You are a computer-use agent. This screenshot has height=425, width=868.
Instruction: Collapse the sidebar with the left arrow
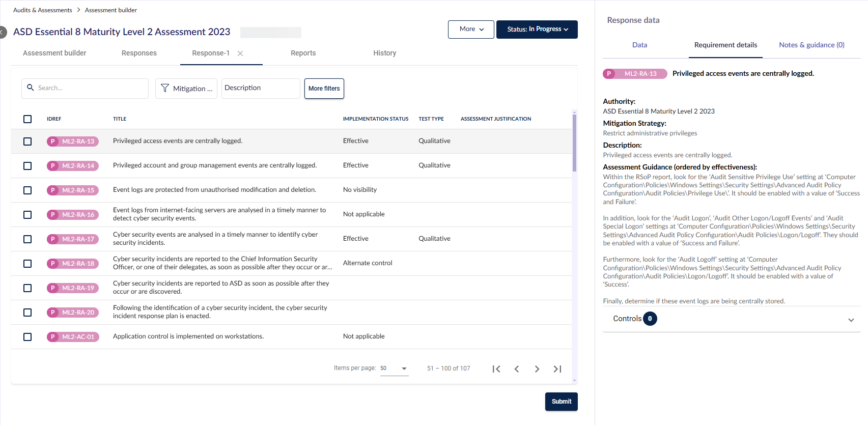point(2,32)
